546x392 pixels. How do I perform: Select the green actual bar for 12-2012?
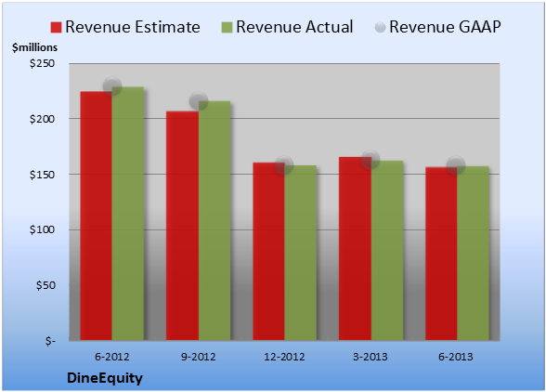[x=301, y=253]
